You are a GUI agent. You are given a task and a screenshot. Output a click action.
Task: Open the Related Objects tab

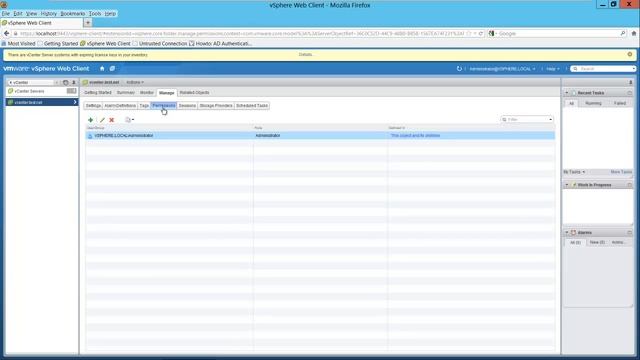coord(194,93)
